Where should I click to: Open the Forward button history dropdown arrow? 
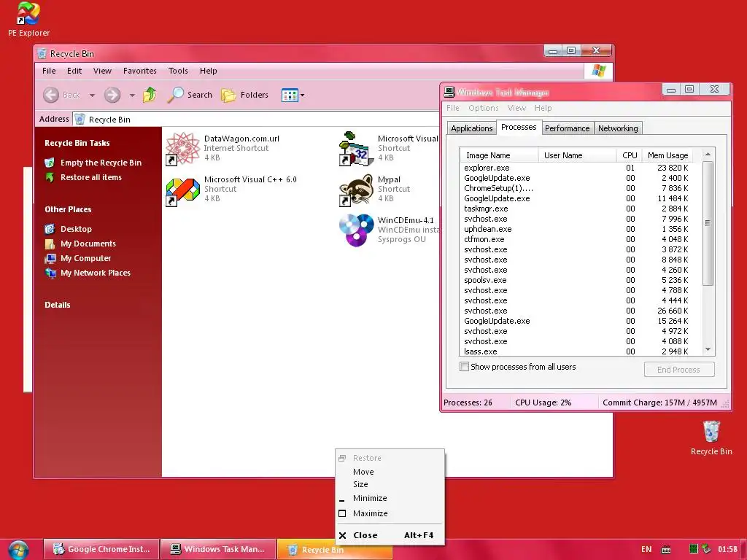point(132,96)
